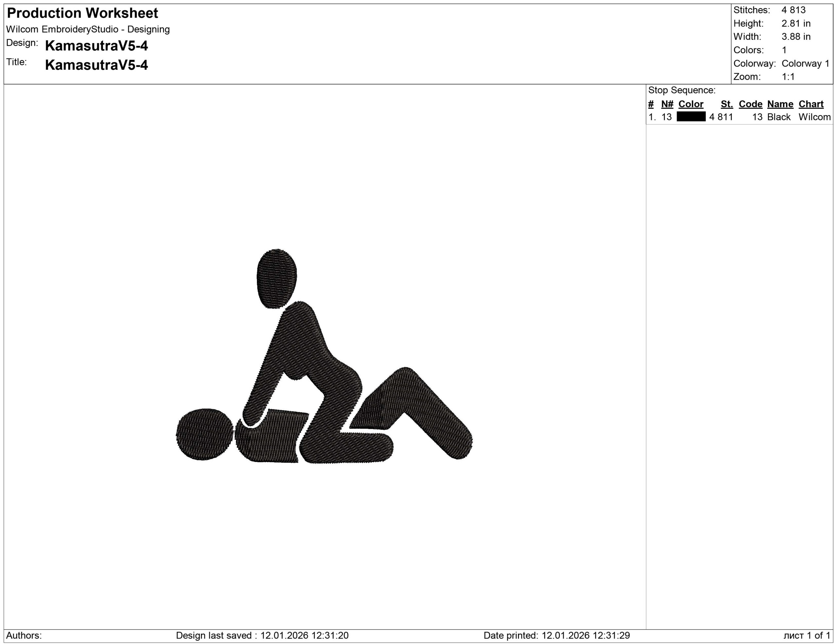Click the Title field value

[x=96, y=65]
